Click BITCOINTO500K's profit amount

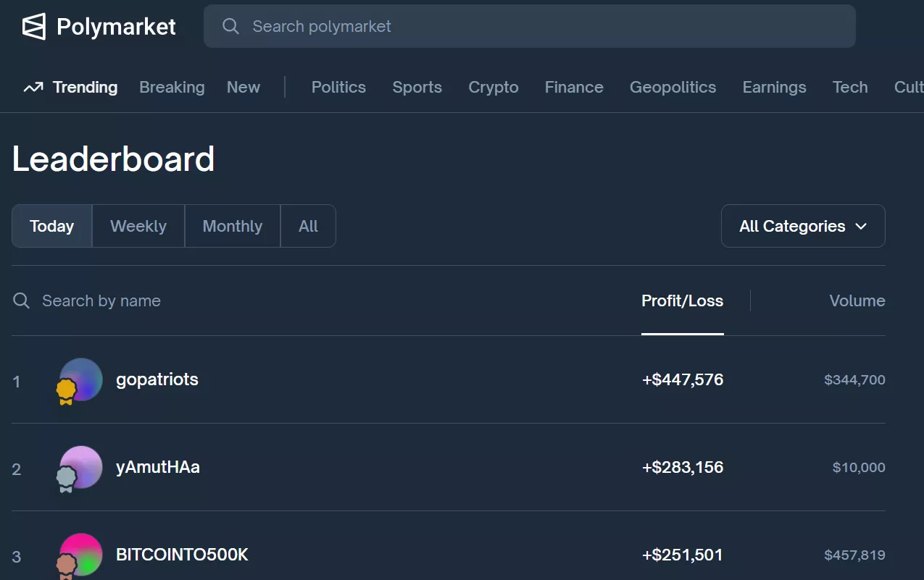pyautogui.click(x=682, y=554)
